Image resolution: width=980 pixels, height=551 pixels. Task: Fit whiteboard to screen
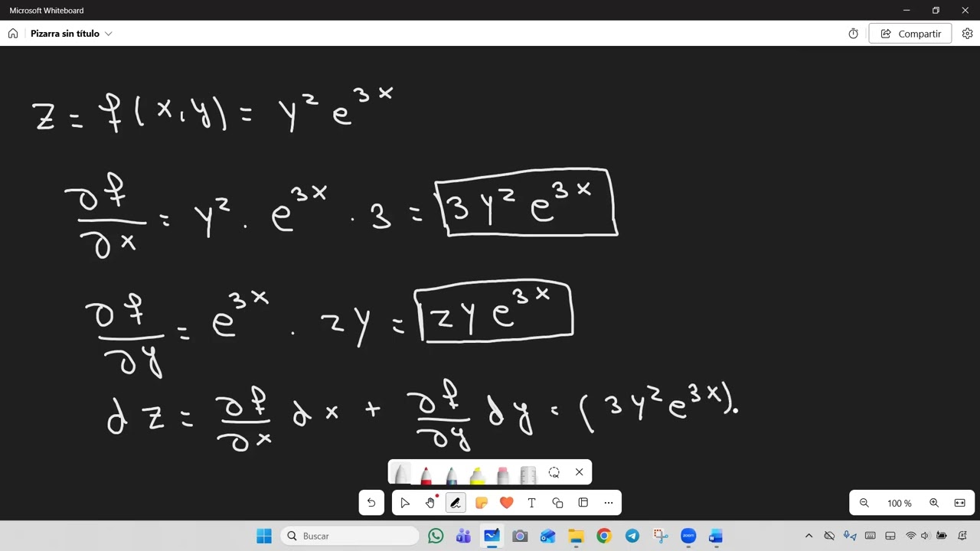pos(959,503)
